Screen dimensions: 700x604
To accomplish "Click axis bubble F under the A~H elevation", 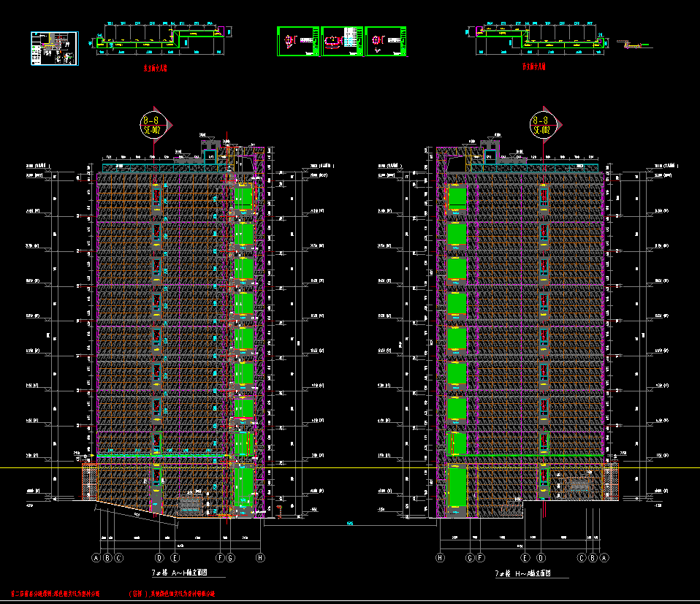I will pos(221,558).
